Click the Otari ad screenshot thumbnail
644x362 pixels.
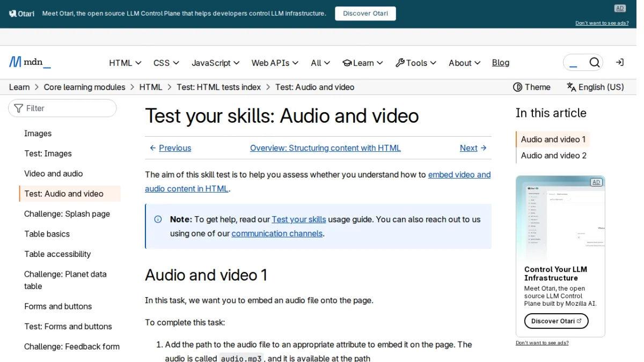tap(560, 218)
